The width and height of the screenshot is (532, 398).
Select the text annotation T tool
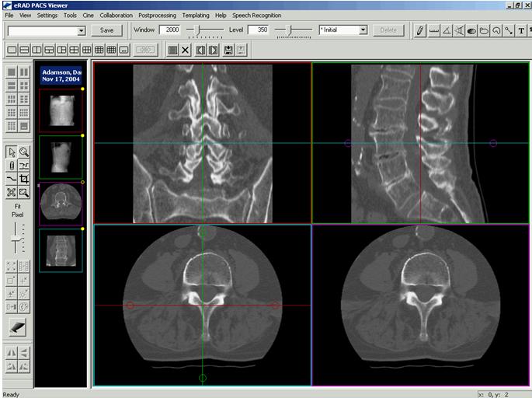tap(520, 30)
